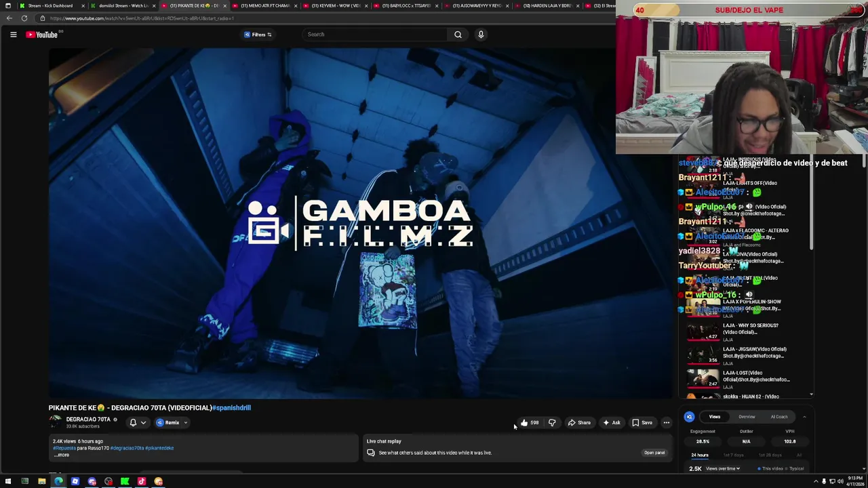This screenshot has width=868, height=488.
Task: Open DEGRACIAO 70TA channel name
Action: pyautogui.click(x=88, y=420)
